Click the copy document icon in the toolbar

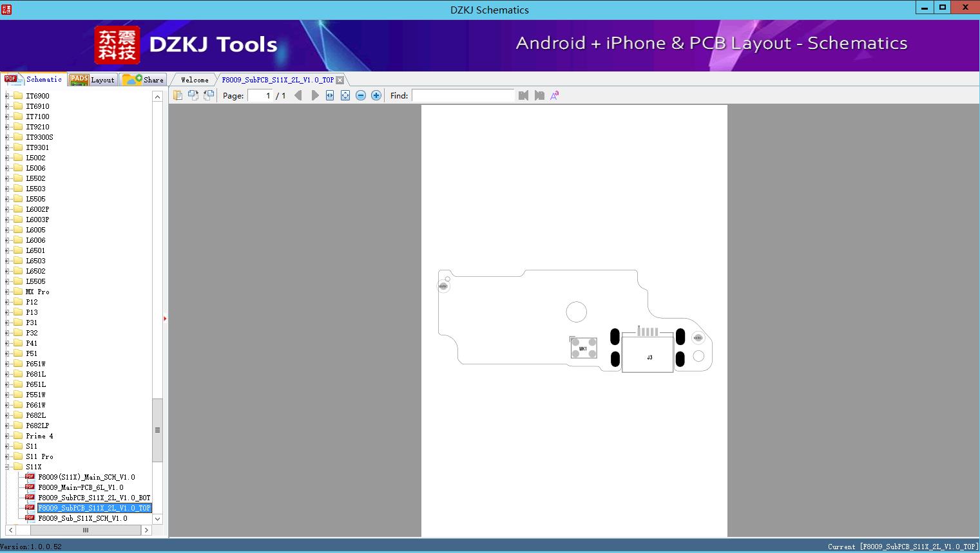point(178,95)
